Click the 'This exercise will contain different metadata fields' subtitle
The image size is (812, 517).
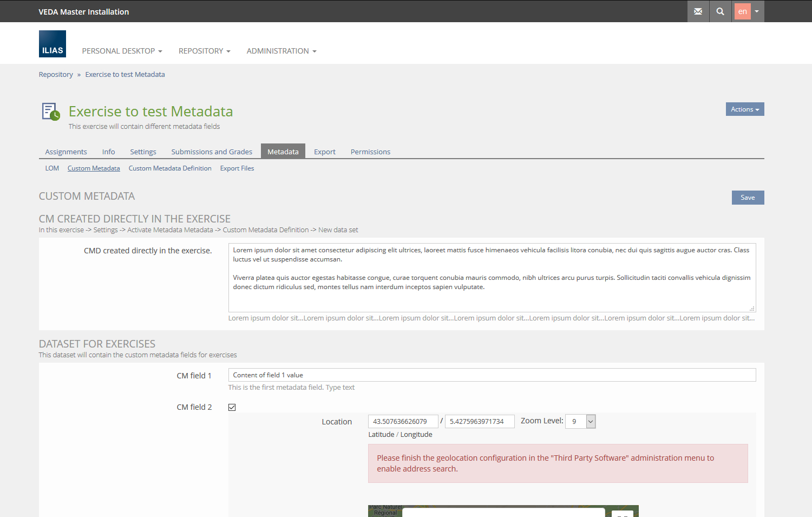pyautogui.click(x=145, y=127)
